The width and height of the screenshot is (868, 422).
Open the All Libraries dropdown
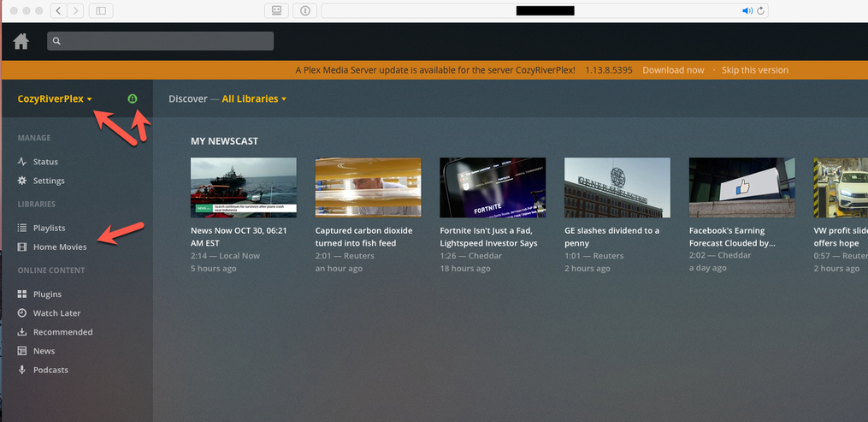tap(254, 98)
